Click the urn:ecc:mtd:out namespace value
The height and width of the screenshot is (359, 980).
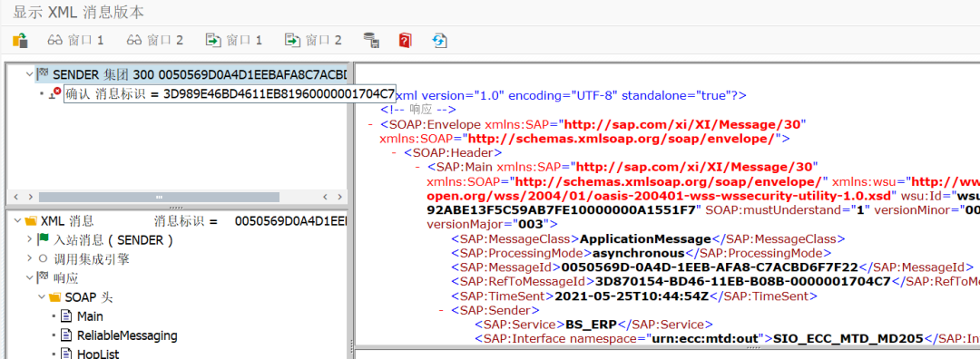[706, 339]
